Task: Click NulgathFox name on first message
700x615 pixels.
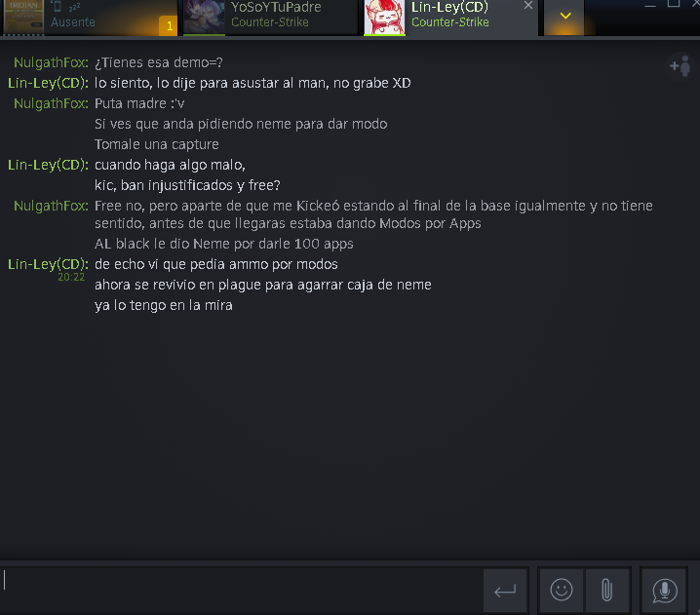Action: [51, 62]
